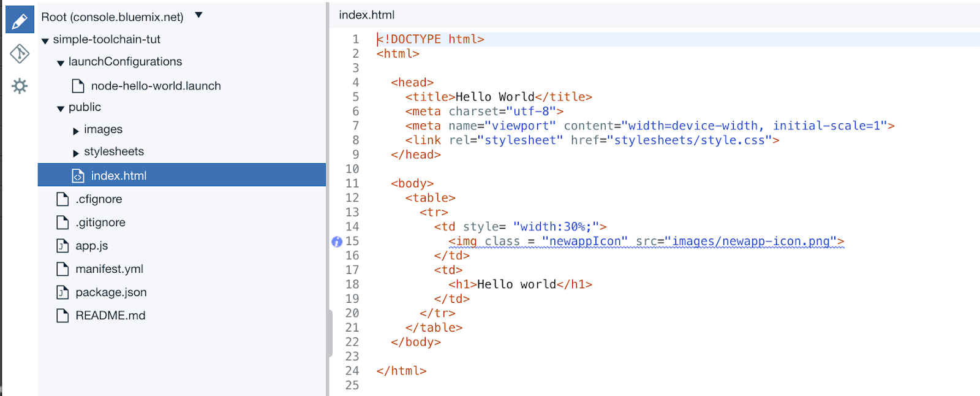The width and height of the screenshot is (980, 396).
Task: Click the <body> opening tag
Action: (412, 183)
